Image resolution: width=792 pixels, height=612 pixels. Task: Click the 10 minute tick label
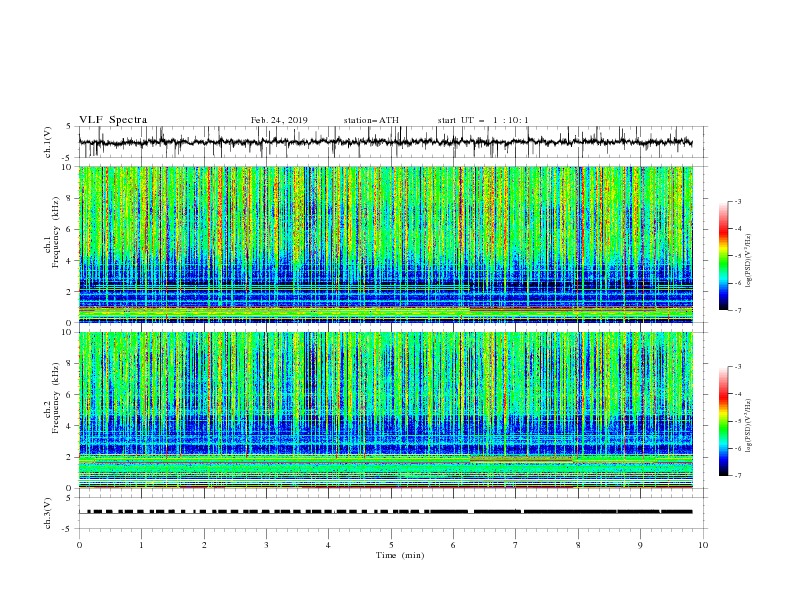point(703,545)
